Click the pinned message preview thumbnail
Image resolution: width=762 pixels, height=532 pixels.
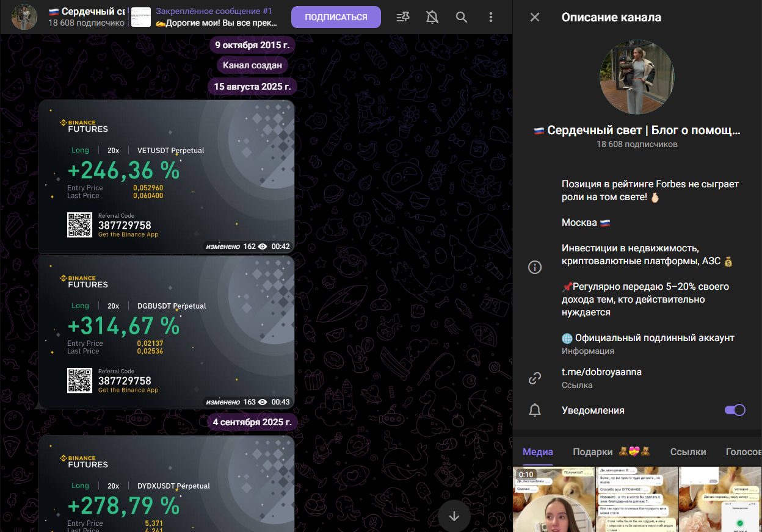pos(141,17)
